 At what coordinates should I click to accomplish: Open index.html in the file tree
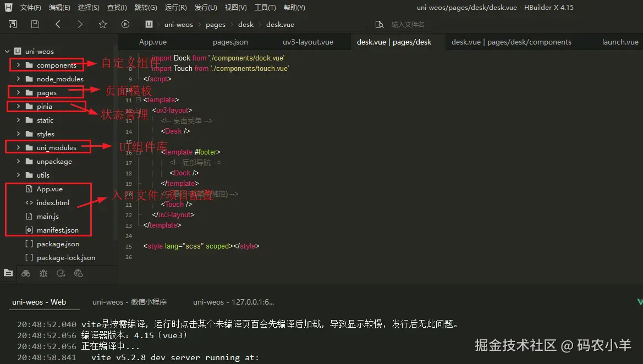tap(53, 202)
